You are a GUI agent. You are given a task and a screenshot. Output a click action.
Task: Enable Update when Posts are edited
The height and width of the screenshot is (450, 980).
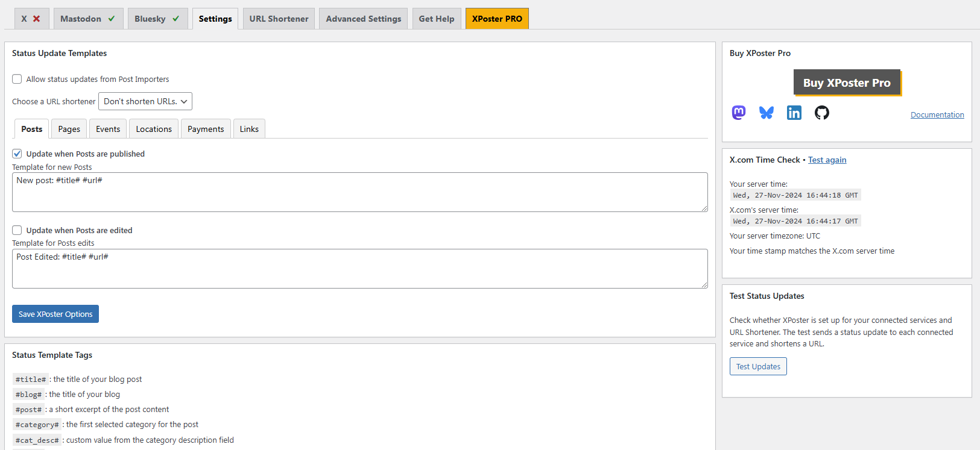pos(17,230)
